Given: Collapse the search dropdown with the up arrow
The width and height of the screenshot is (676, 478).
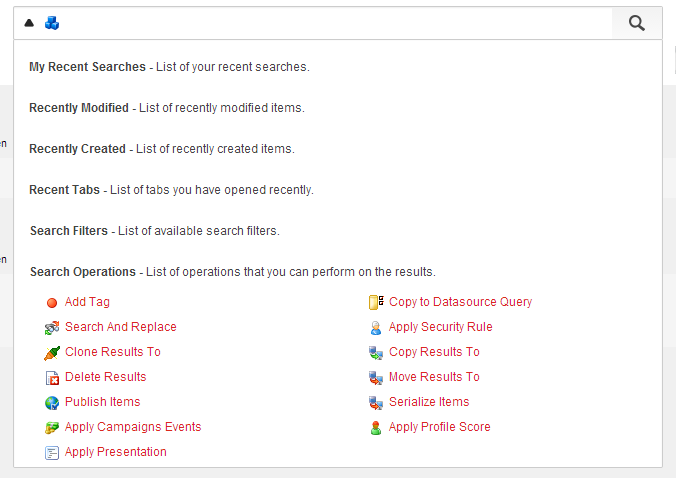Looking at the screenshot, I should [x=29, y=23].
